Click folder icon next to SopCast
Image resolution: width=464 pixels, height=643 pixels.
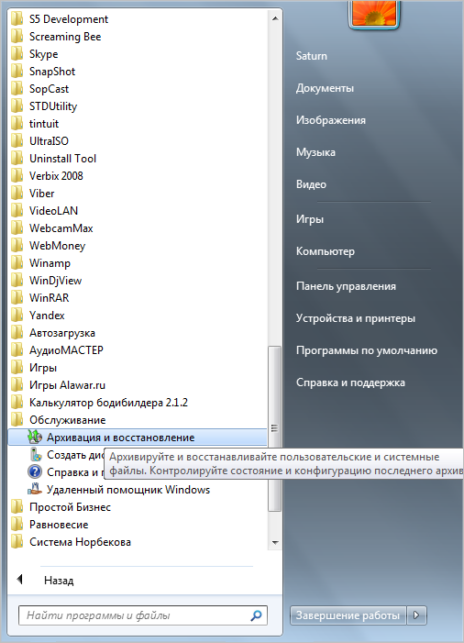coord(17,89)
